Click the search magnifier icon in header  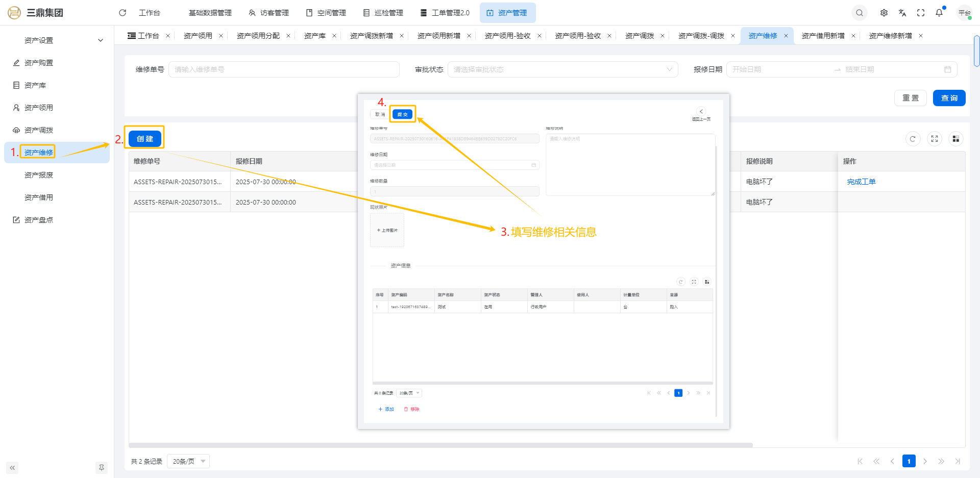pyautogui.click(x=860, y=13)
